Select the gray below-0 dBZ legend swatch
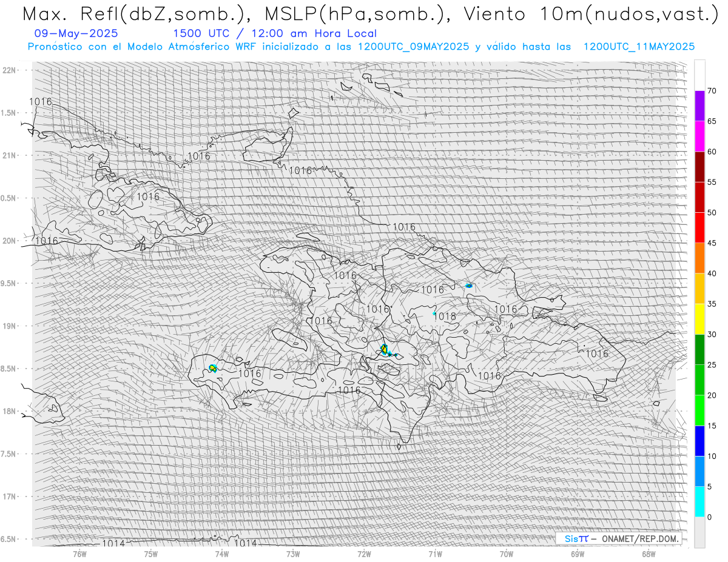This screenshot has width=728, height=562. coord(699,532)
